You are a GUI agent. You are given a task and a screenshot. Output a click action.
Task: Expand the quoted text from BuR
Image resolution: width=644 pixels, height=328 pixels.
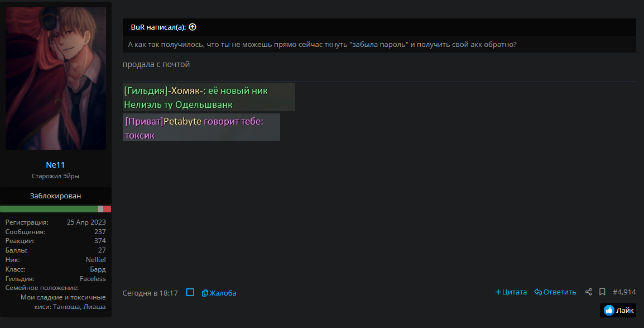click(x=323, y=45)
